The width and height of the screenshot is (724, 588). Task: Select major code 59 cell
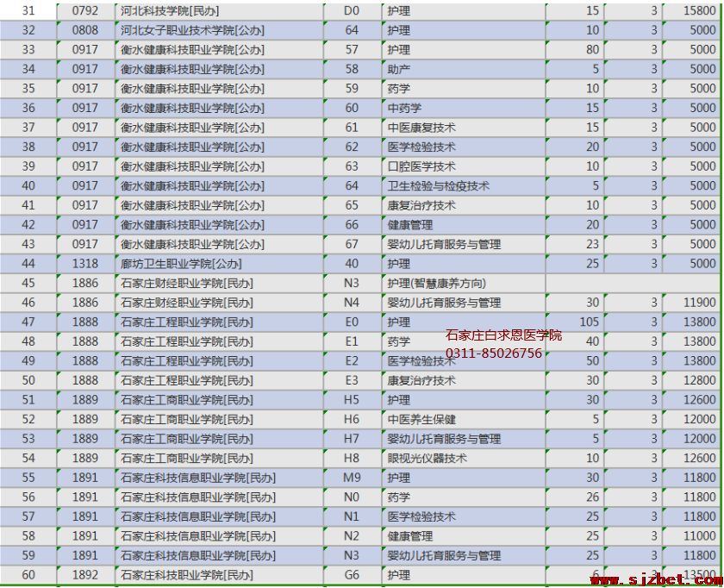(x=353, y=89)
